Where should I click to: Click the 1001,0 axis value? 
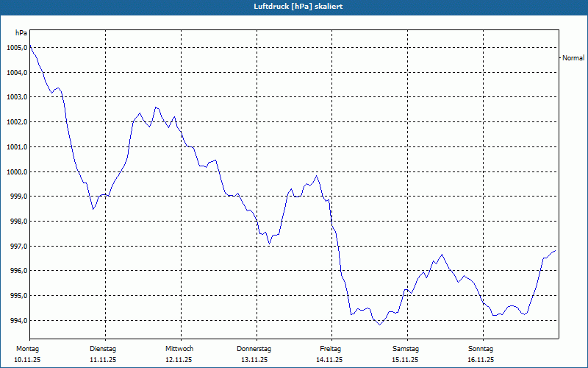pos(17,146)
